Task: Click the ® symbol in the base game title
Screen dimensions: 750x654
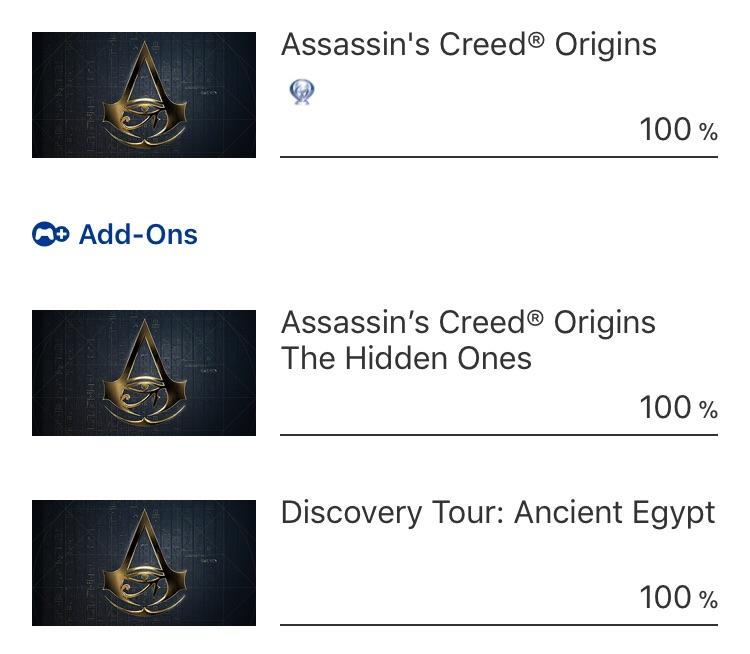Action: point(537,40)
